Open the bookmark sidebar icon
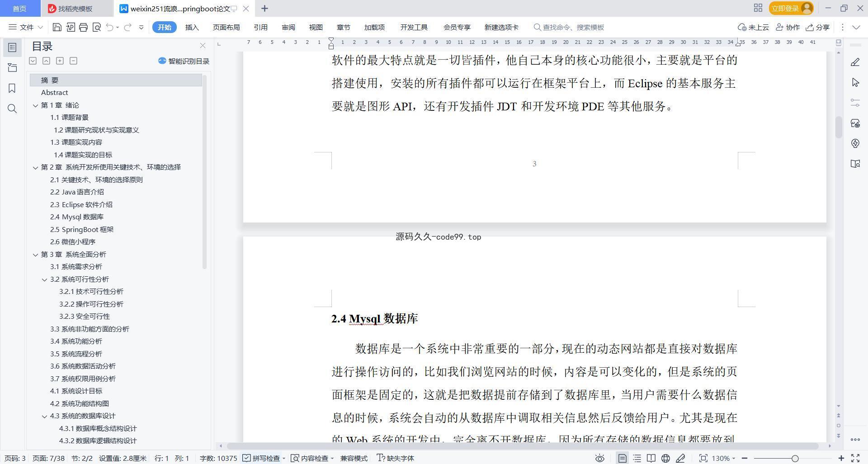This screenshot has width=868, height=464. click(x=12, y=88)
